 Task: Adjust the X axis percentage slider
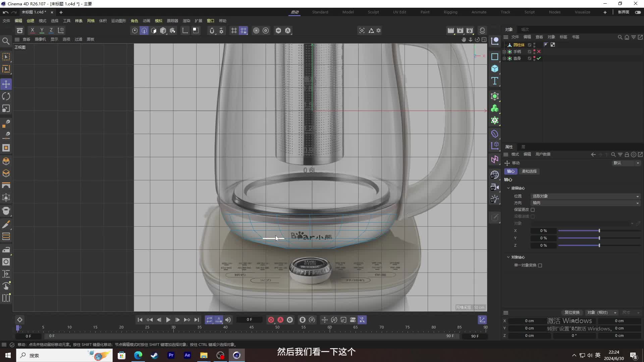coord(599,231)
